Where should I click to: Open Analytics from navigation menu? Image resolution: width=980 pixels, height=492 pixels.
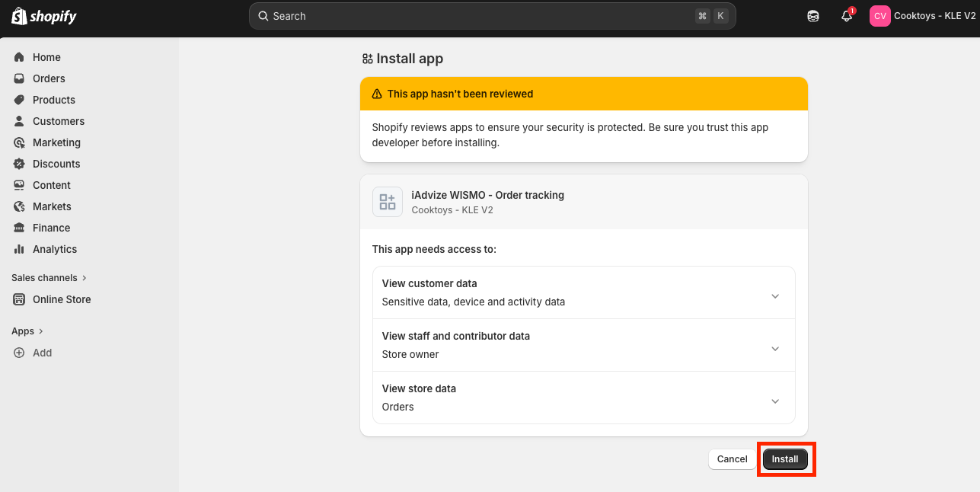tap(54, 249)
